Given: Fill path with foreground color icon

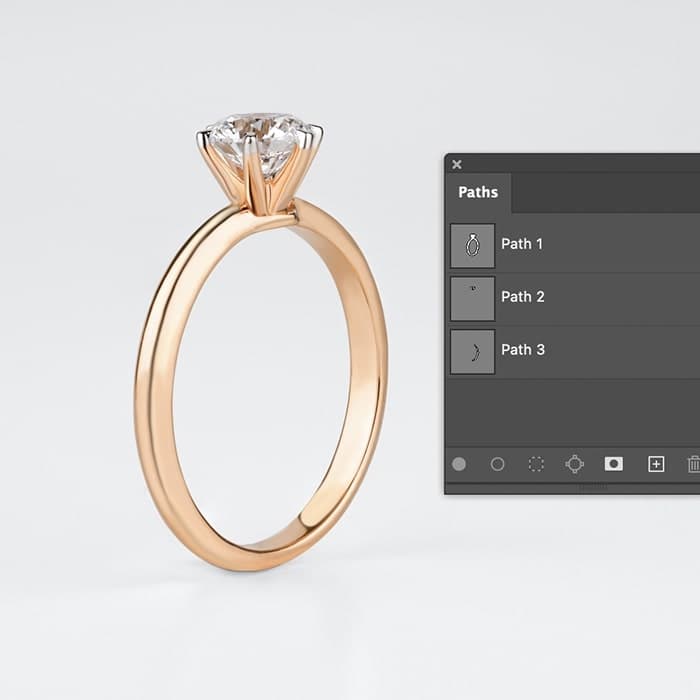Looking at the screenshot, I should click(459, 464).
